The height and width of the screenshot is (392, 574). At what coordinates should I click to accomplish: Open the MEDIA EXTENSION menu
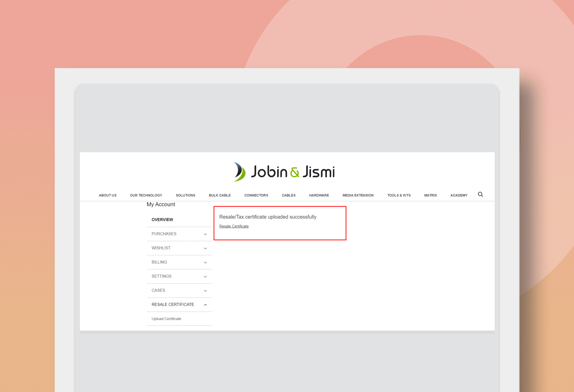358,195
